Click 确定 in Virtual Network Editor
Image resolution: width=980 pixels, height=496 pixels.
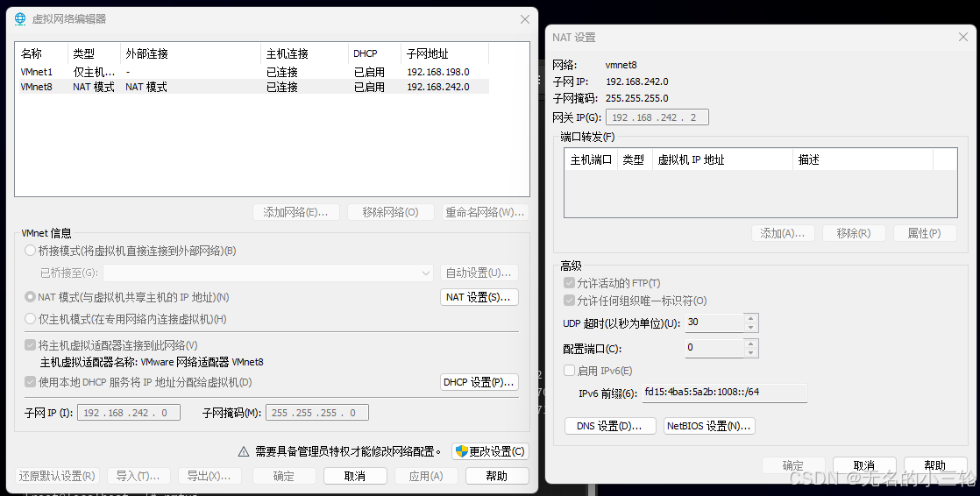point(284,476)
